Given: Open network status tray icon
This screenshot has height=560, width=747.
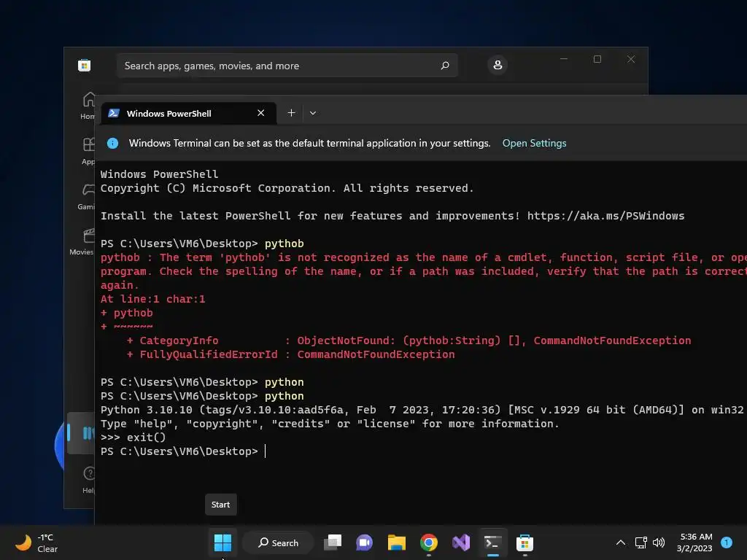Looking at the screenshot, I should pos(640,542).
